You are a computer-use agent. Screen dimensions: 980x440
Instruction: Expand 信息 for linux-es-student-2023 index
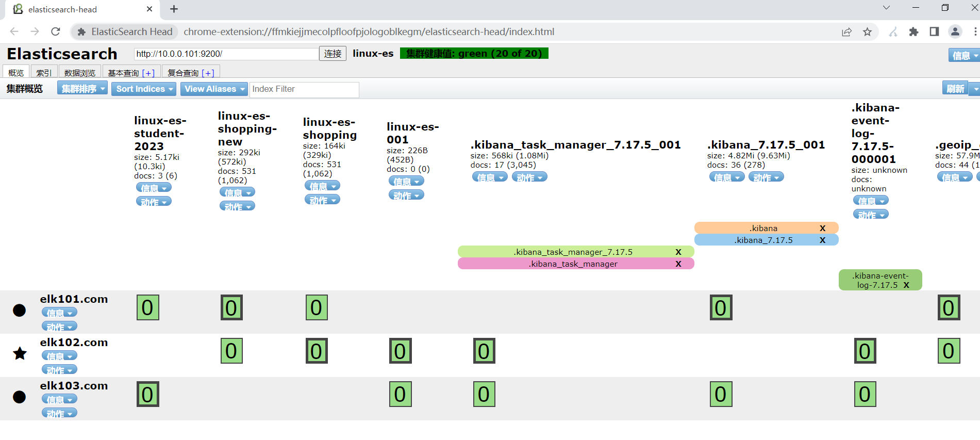[154, 188]
